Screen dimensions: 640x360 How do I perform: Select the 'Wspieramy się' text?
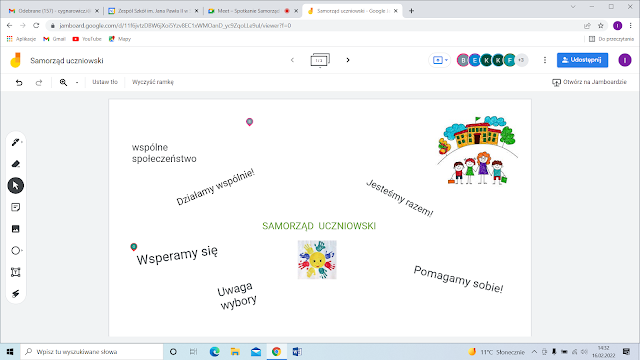tap(177, 255)
